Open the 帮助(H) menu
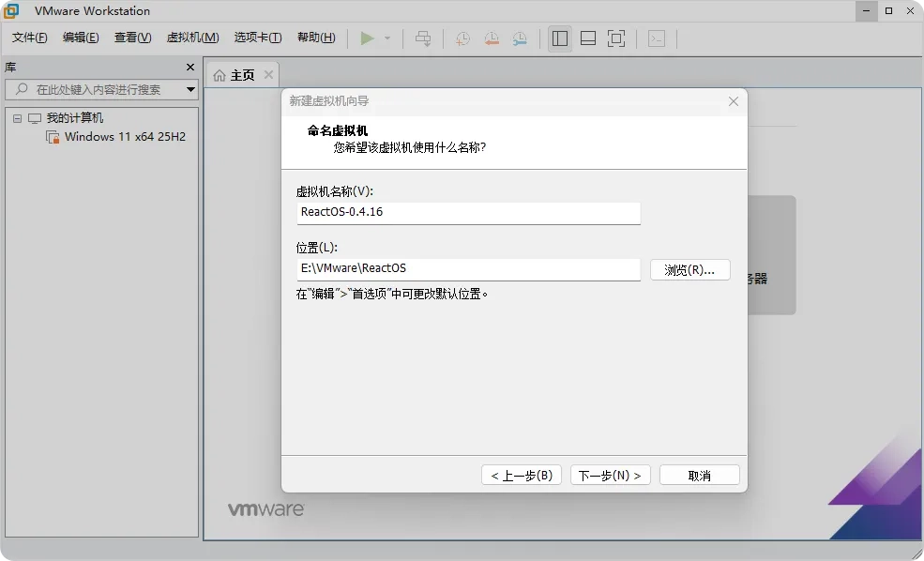Image resolution: width=924 pixels, height=561 pixels. [x=316, y=38]
